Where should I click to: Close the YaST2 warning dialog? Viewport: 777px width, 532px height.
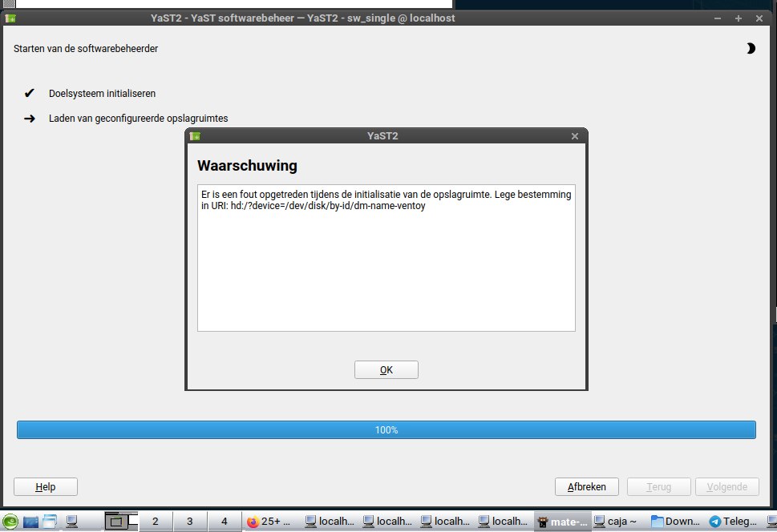coord(574,136)
